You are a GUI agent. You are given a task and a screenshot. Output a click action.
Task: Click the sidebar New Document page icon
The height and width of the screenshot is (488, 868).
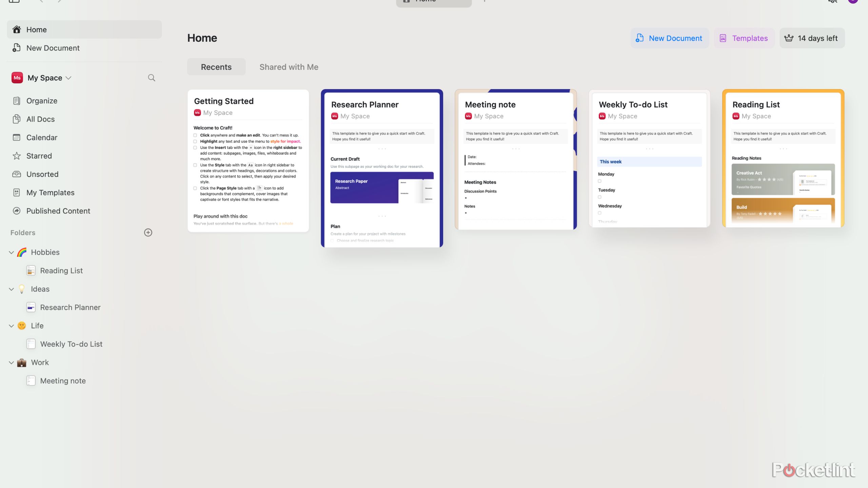click(17, 48)
